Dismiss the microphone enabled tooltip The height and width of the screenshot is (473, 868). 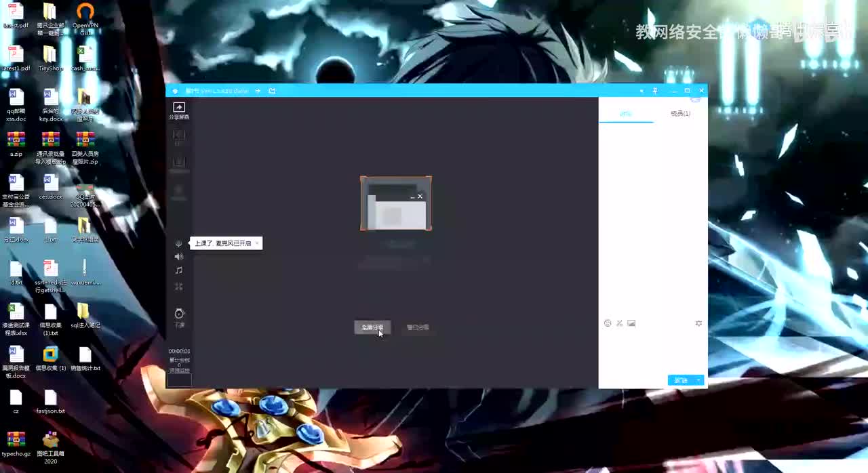257,243
